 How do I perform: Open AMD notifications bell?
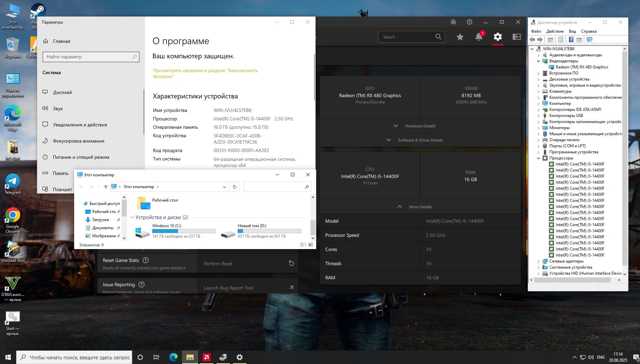(x=479, y=37)
